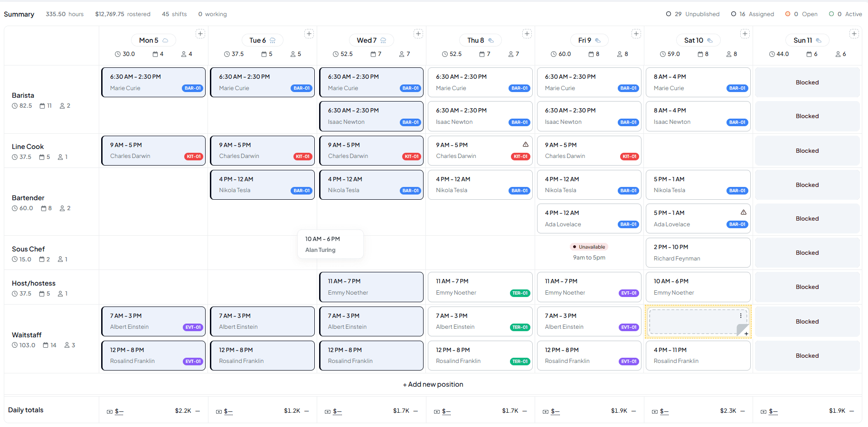The image size is (868, 427).
Task: Click the weather icon beside Sat 10
Action: [710, 40]
